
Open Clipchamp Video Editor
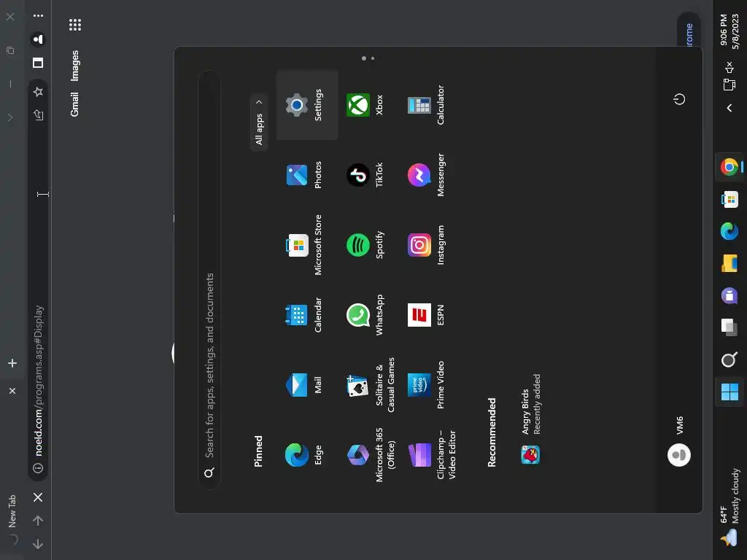[x=432, y=455]
